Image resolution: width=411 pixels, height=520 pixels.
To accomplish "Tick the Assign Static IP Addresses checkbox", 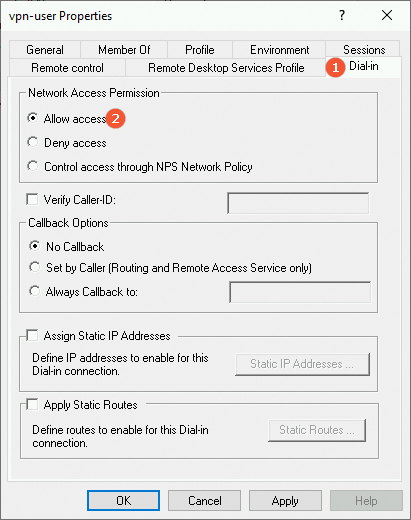I will [32, 335].
